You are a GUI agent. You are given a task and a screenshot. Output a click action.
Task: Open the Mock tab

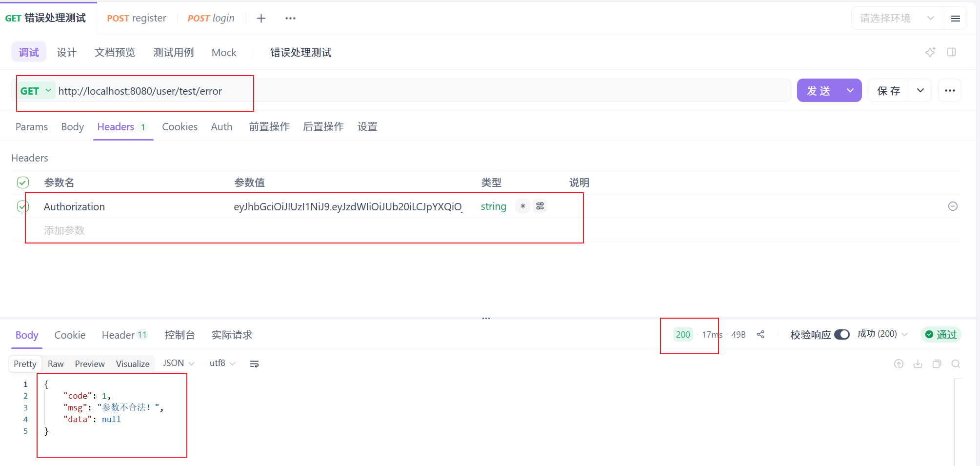click(224, 52)
